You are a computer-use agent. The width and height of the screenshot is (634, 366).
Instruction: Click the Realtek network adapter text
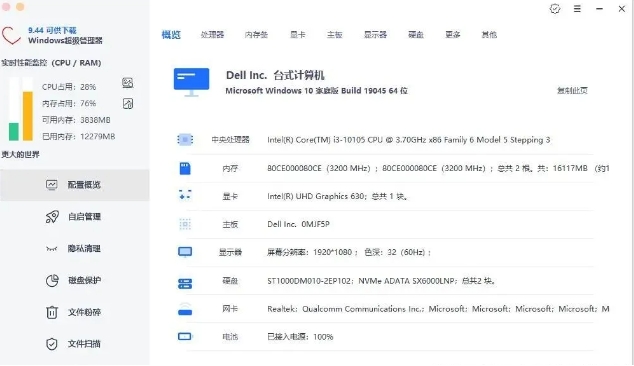tap(438, 309)
